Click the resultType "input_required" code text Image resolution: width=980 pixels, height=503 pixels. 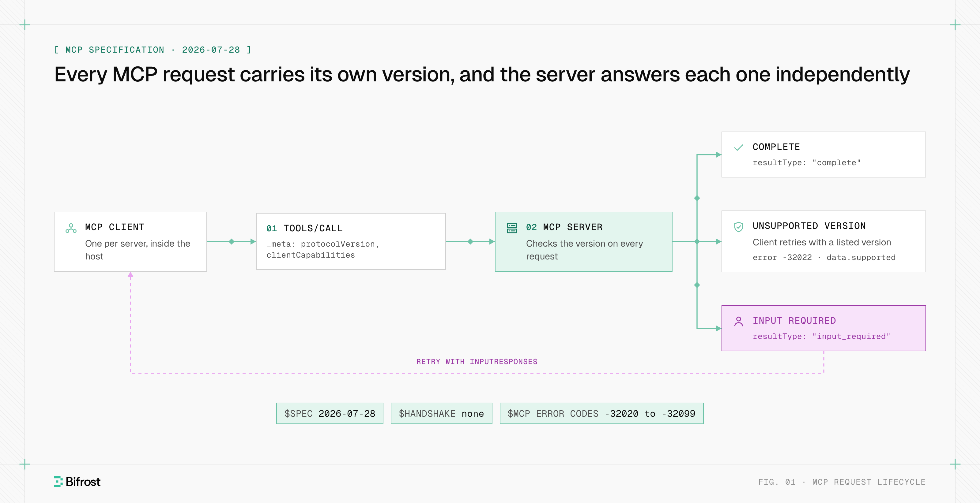pos(821,337)
